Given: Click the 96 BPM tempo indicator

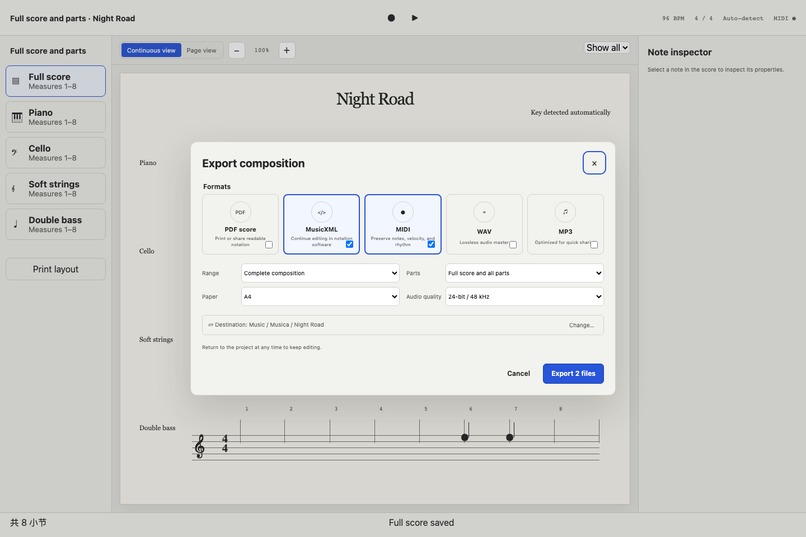Looking at the screenshot, I should (x=673, y=18).
